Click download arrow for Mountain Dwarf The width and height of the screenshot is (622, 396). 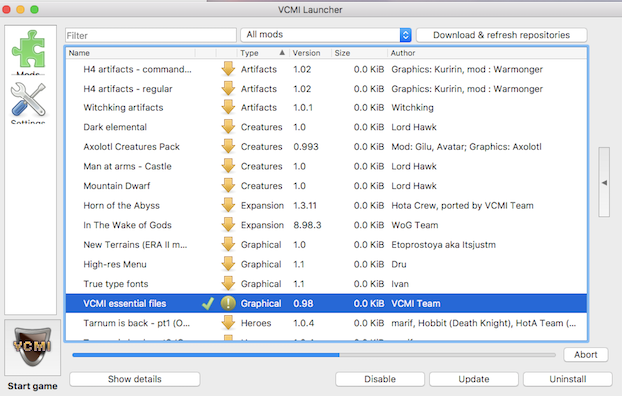(x=228, y=186)
